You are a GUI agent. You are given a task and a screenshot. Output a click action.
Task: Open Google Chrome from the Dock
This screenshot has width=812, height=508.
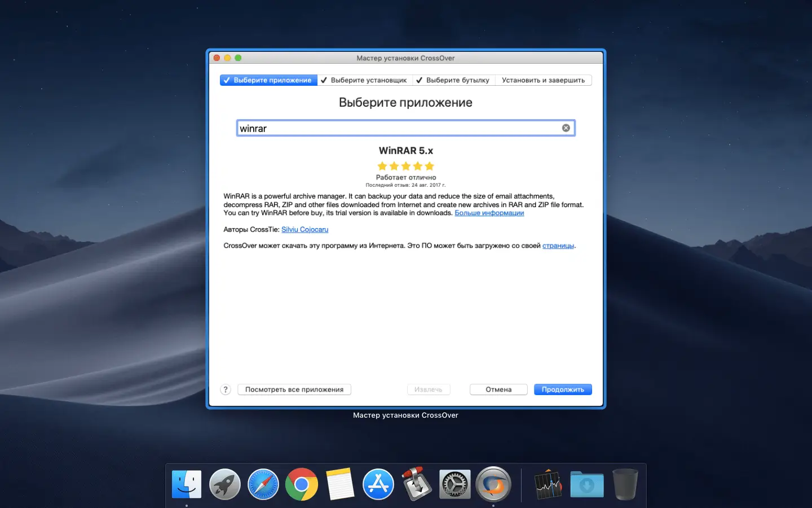pos(302,484)
